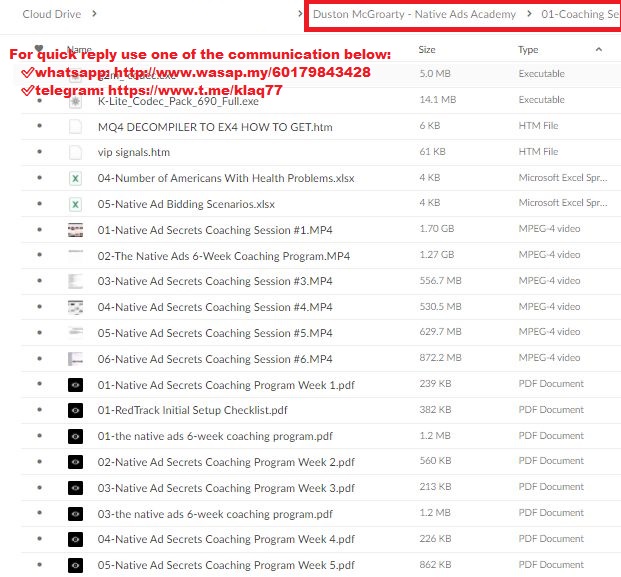Open Duston McGroarty - Native Ads Academy breadcrumb

click(414, 14)
